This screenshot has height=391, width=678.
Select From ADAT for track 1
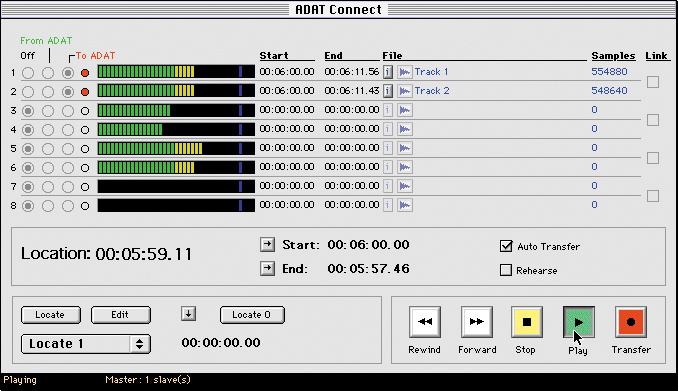point(48,73)
